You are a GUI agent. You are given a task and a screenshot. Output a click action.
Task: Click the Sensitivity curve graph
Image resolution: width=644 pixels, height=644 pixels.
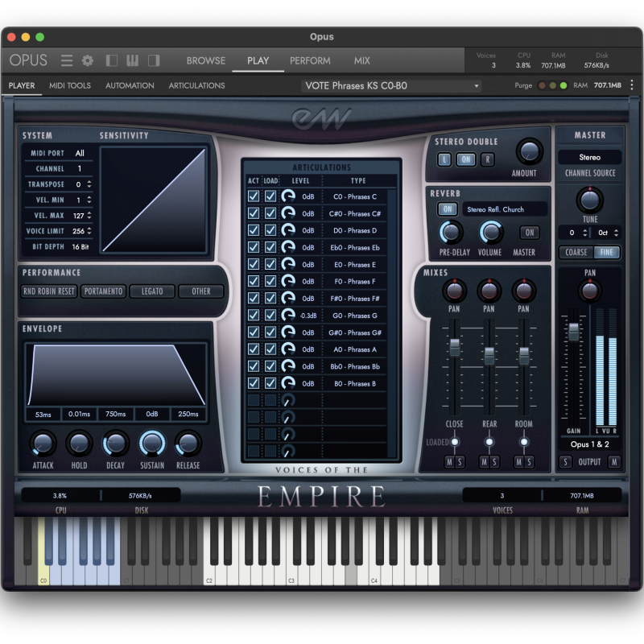(x=154, y=200)
